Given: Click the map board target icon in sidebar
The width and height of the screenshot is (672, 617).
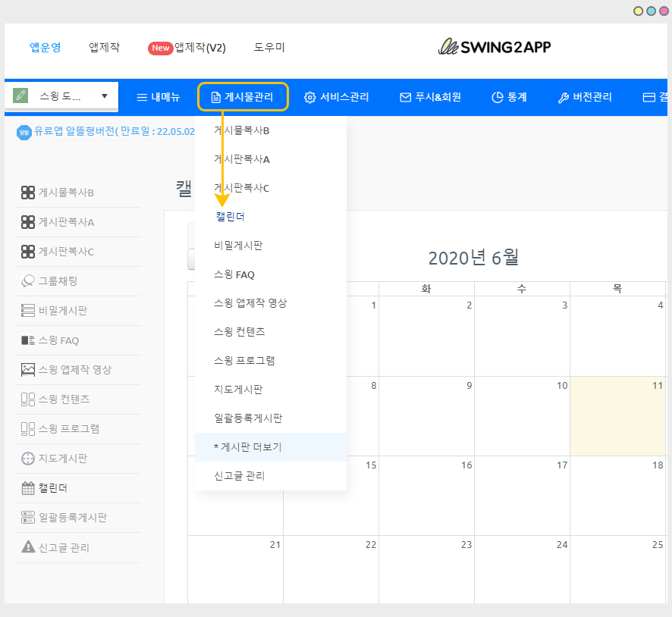Looking at the screenshot, I should point(28,459).
